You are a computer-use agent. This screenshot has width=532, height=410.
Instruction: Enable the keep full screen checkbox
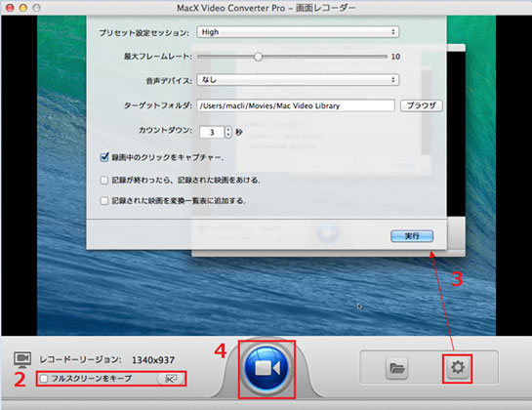pos(44,379)
